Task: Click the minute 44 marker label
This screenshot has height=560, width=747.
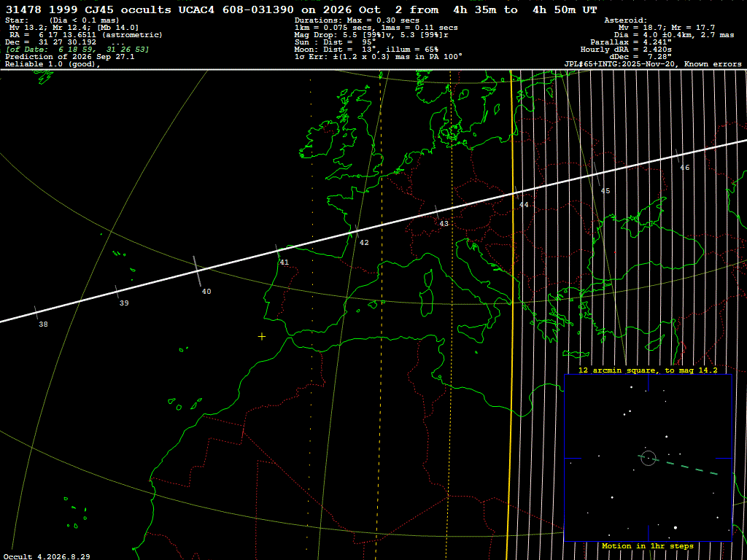Action: (x=524, y=205)
